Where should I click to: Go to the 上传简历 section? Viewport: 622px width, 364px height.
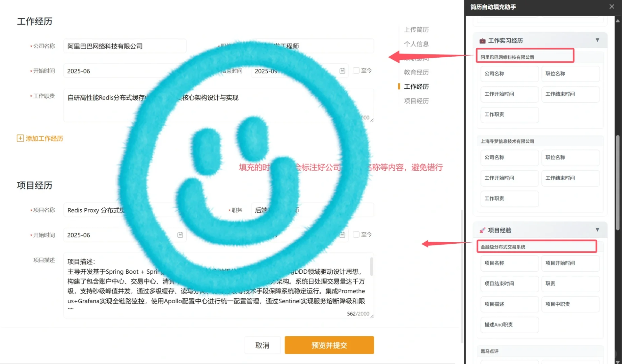pos(417,30)
